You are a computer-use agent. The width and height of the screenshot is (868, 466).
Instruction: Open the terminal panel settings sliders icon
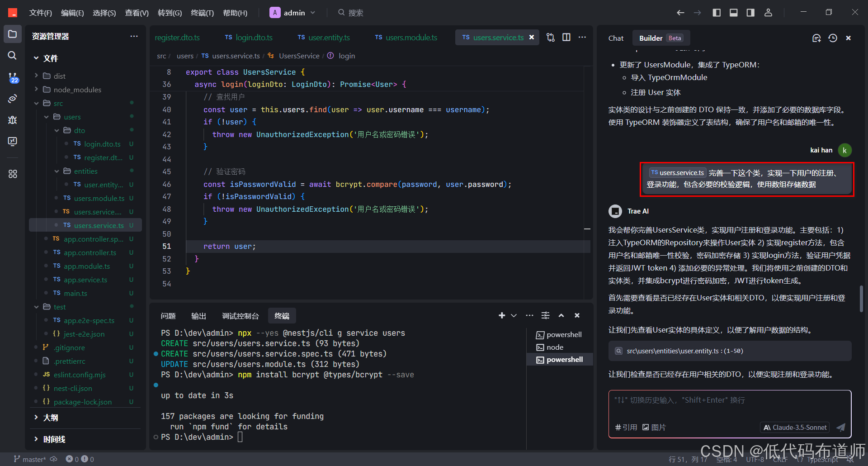(x=546, y=315)
